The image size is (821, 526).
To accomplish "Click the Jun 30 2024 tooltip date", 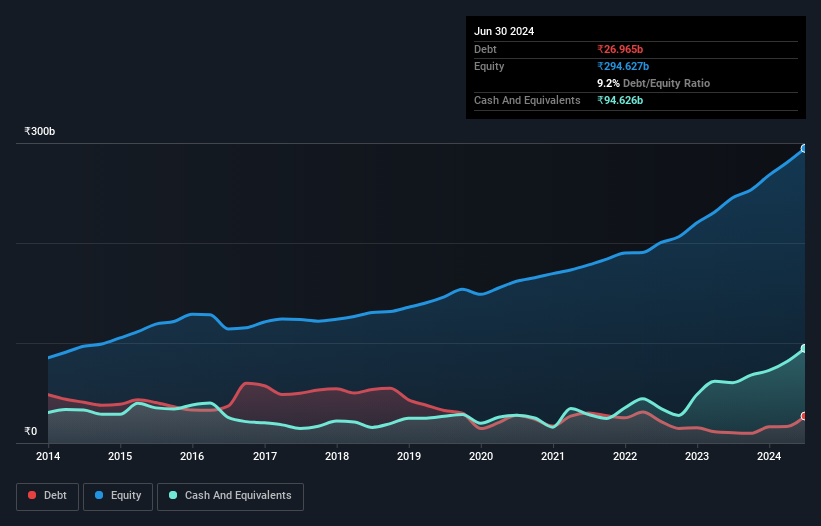I will [504, 31].
